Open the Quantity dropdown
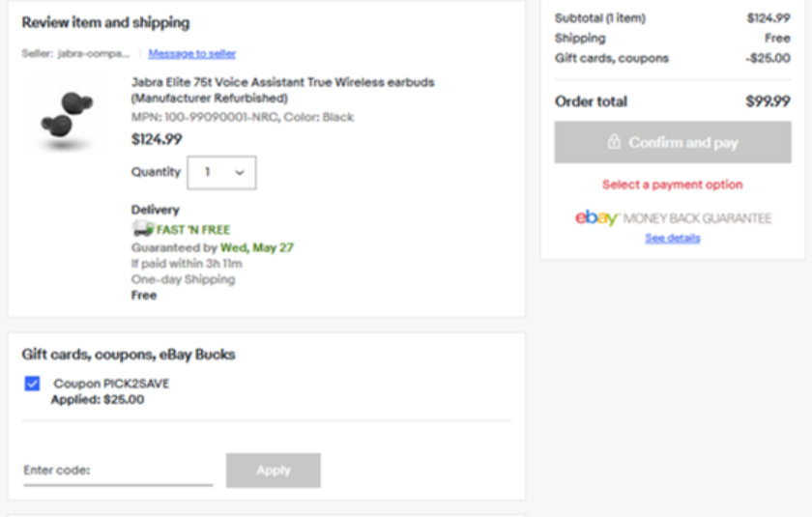This screenshot has height=517, width=812. tap(221, 172)
